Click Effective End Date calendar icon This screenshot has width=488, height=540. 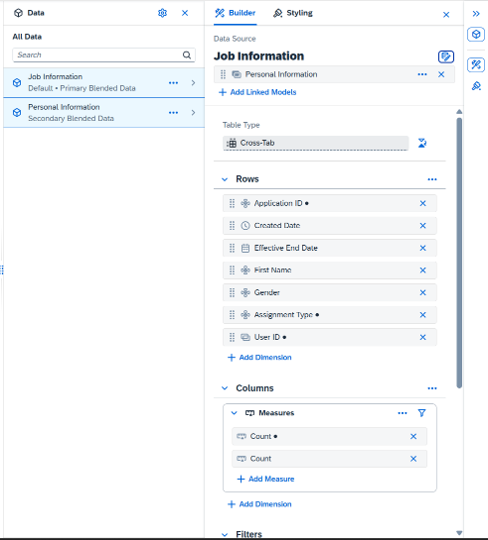coord(245,248)
